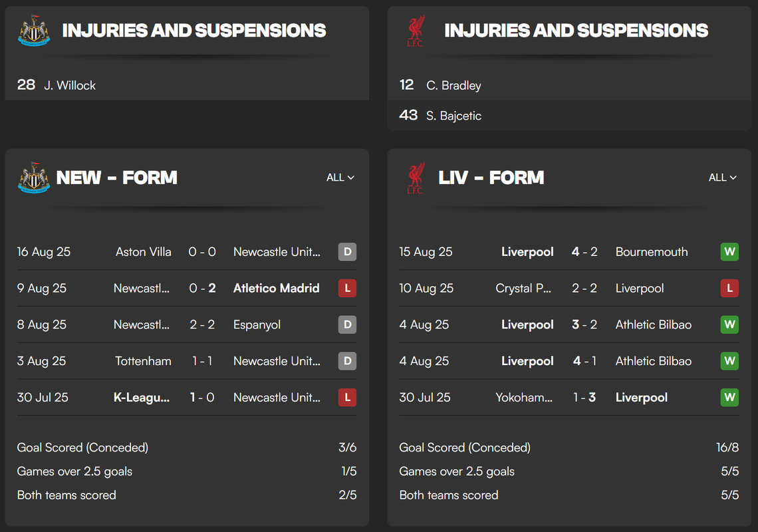Select injured player C. Bradley
Image resolution: width=758 pixels, height=532 pixels.
[453, 85]
